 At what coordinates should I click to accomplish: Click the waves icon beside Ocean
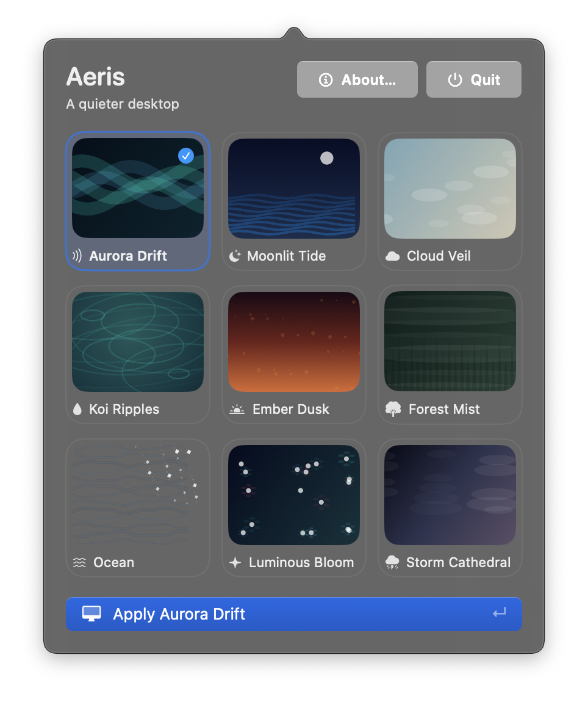tap(79, 562)
